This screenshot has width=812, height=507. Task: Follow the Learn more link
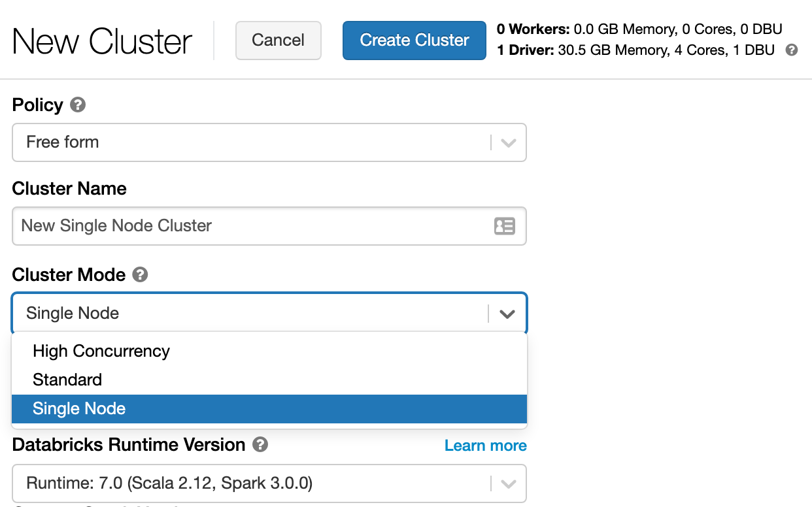point(485,446)
